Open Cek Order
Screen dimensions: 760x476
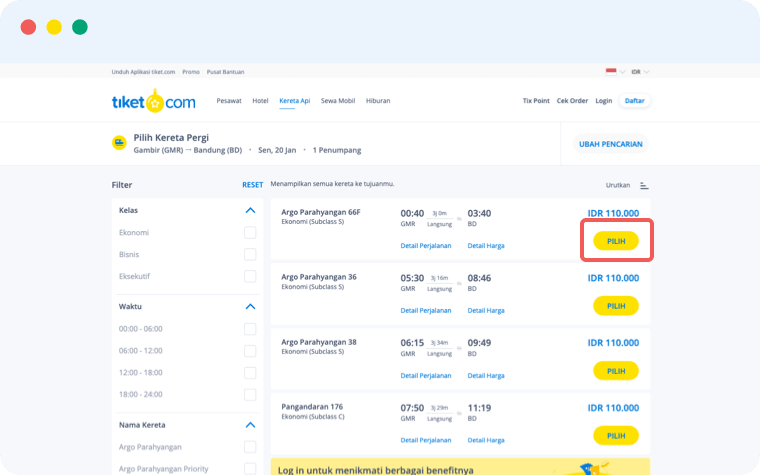572,101
